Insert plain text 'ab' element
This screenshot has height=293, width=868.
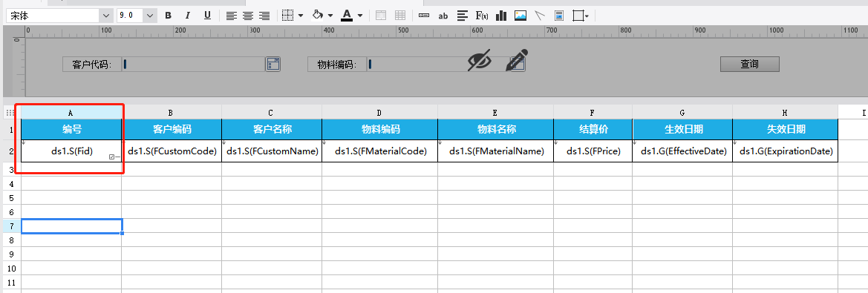click(x=443, y=16)
